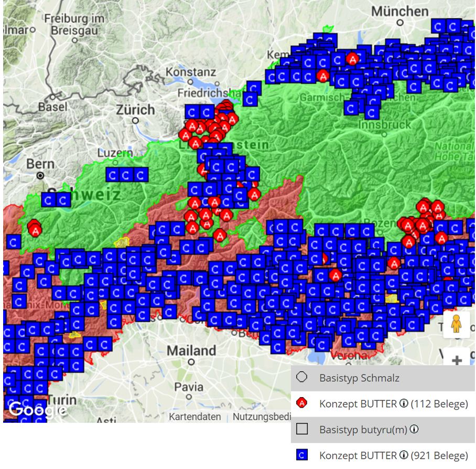476x469 pixels.
Task: Open the Kartendaten link
Action: (x=194, y=417)
